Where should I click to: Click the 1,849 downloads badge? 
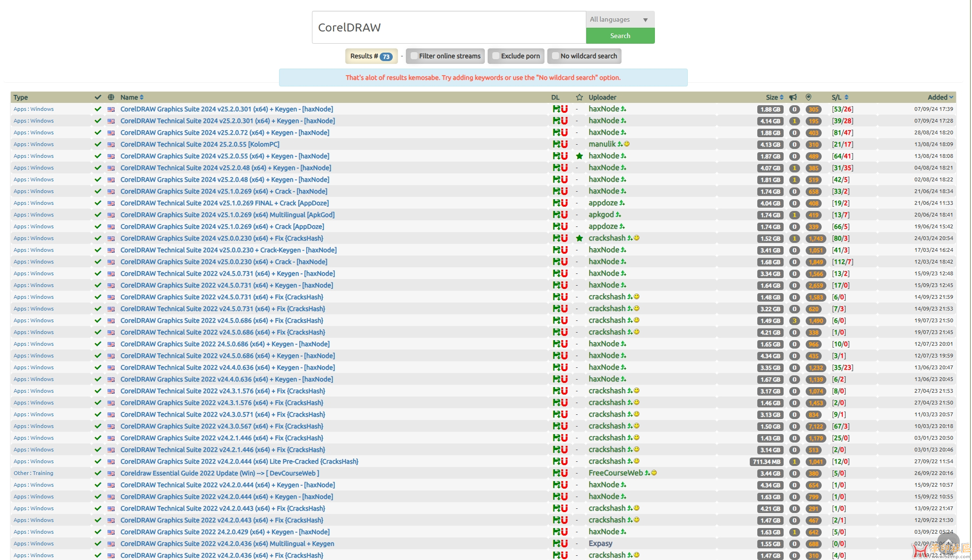(816, 262)
